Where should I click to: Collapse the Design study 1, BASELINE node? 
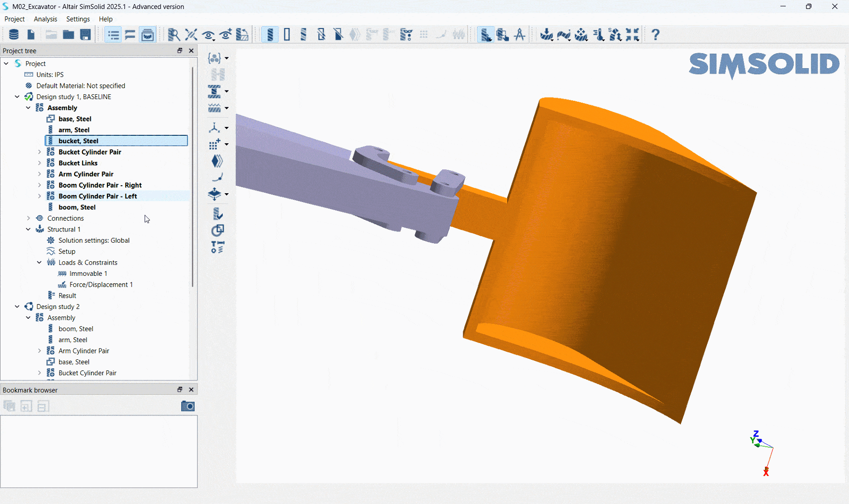17,97
